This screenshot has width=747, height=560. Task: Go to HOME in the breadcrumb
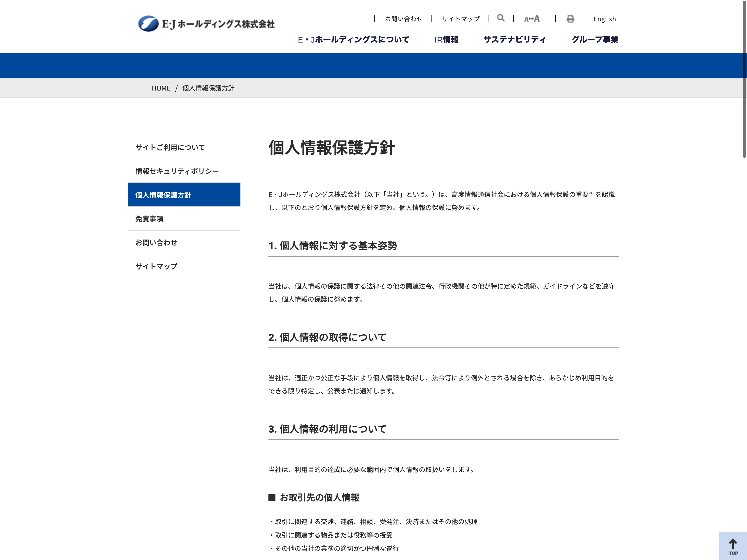click(x=161, y=88)
